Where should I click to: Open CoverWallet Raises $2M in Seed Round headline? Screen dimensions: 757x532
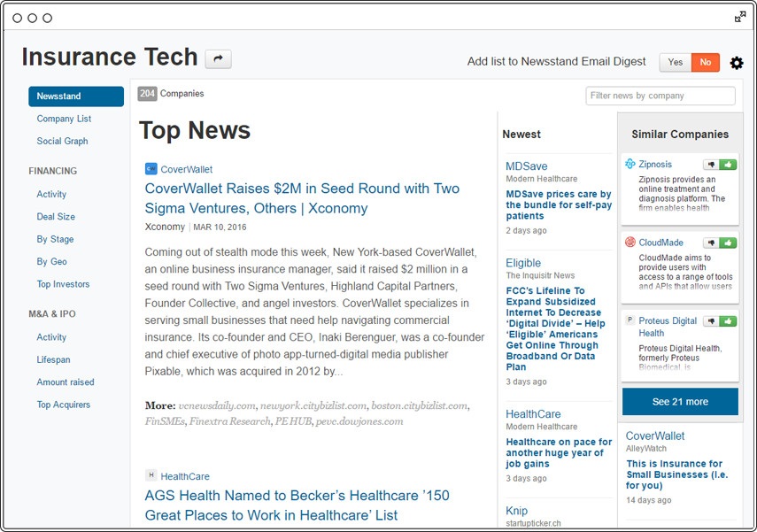tap(302, 198)
